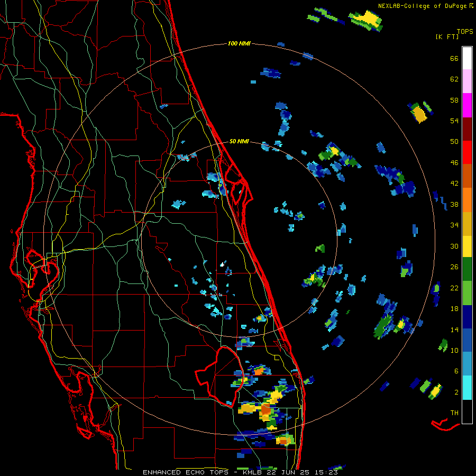Click the 62 legend value

(454, 79)
